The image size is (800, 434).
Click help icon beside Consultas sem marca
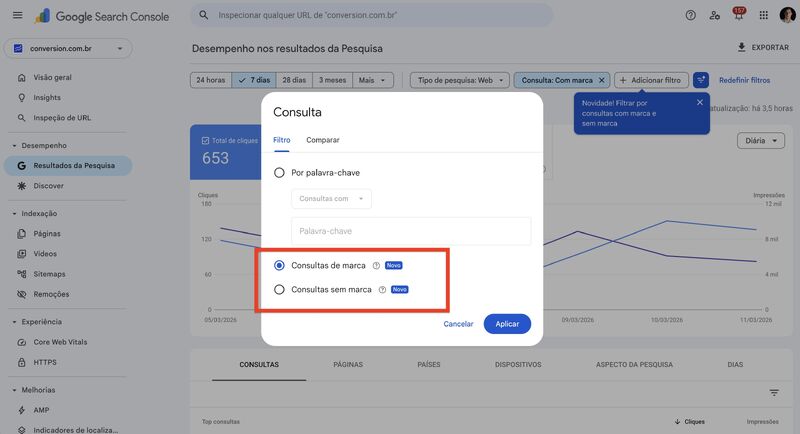382,290
